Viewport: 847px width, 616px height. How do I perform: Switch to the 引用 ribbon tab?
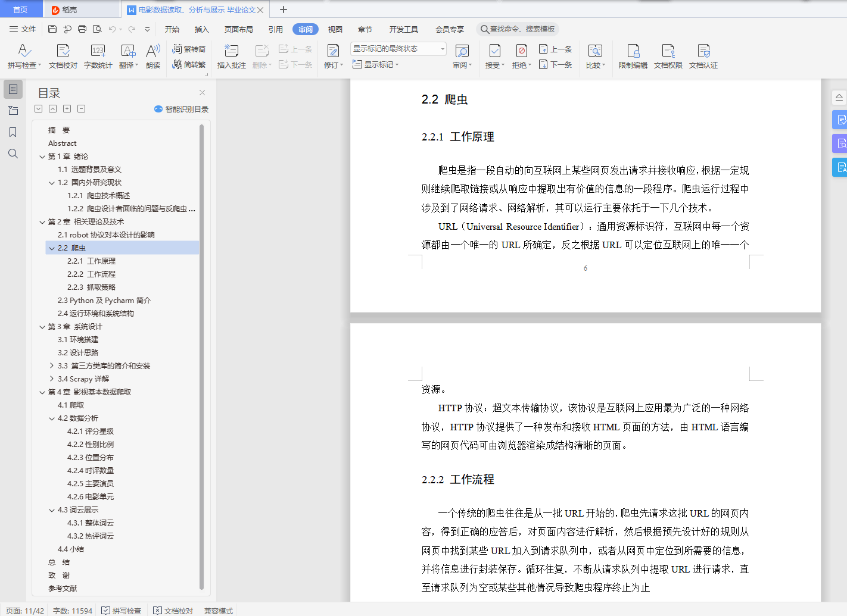pos(276,29)
